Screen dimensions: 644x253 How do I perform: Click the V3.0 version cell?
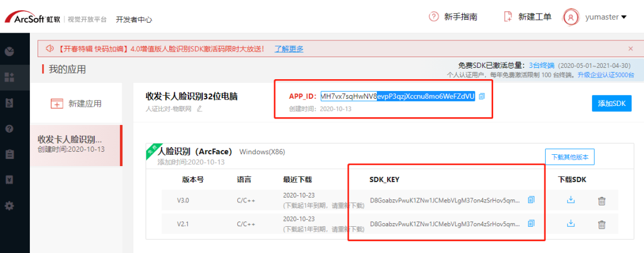183,201
